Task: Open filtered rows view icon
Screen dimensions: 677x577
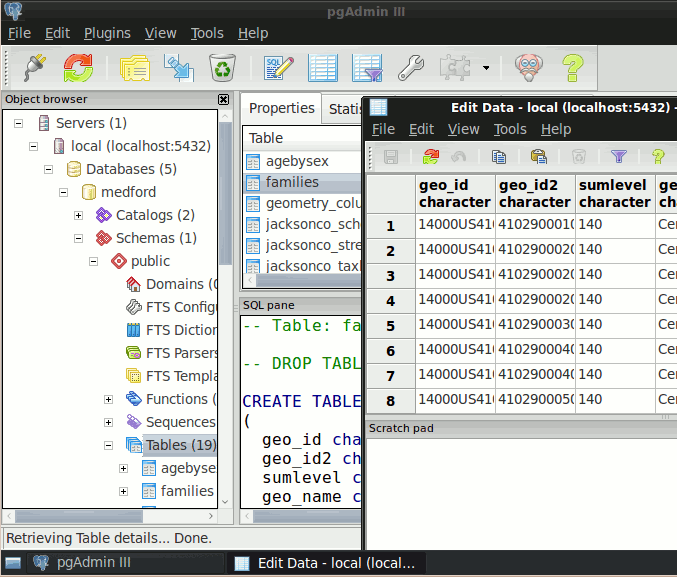Action: tap(367, 68)
